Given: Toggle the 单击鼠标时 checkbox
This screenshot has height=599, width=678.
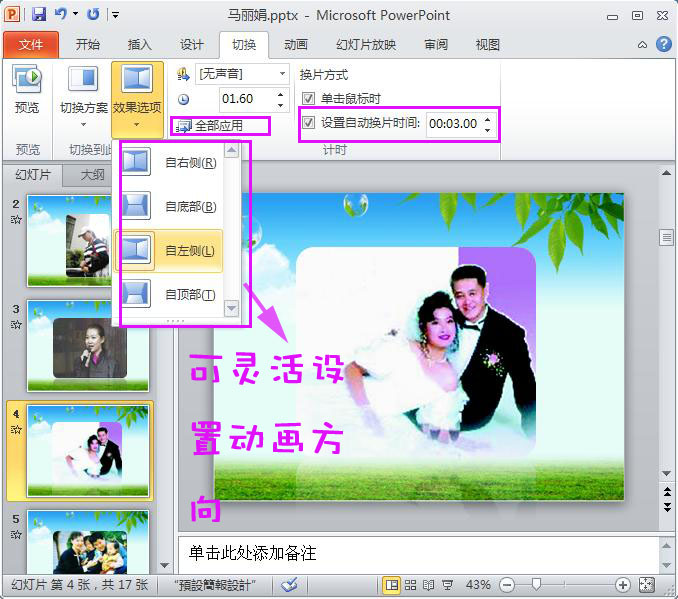Looking at the screenshot, I should tap(308, 99).
